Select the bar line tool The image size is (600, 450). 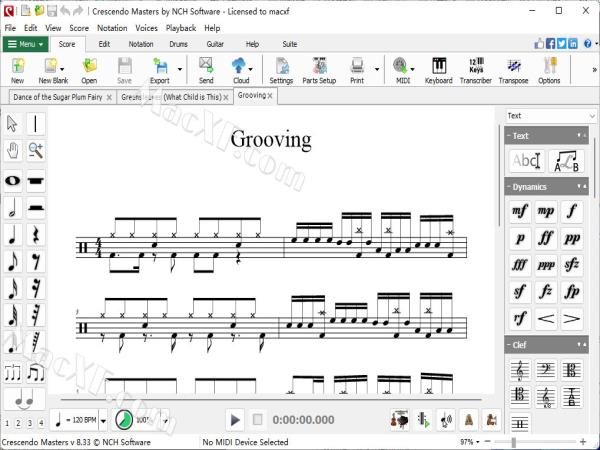tap(36, 124)
